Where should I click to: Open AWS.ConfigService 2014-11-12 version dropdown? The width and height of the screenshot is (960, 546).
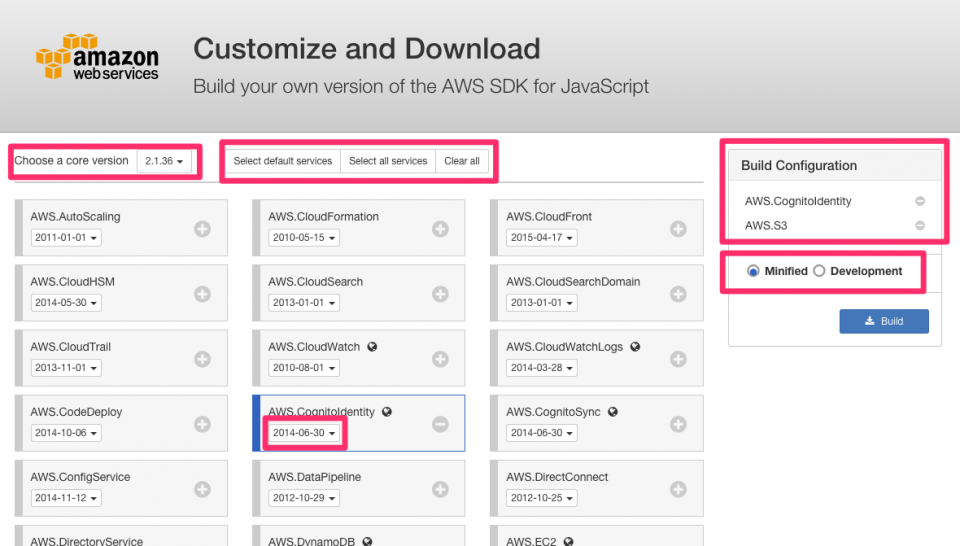coord(66,498)
